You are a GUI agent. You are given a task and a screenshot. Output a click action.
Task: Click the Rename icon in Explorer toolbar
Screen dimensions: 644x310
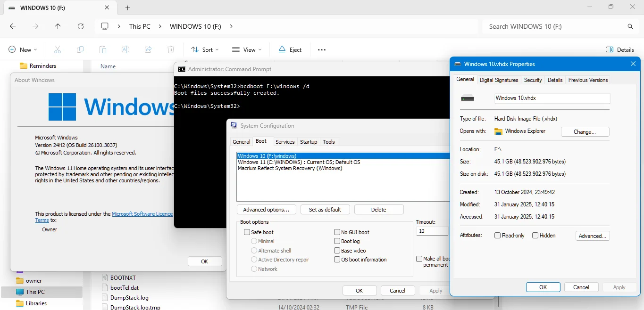point(125,49)
